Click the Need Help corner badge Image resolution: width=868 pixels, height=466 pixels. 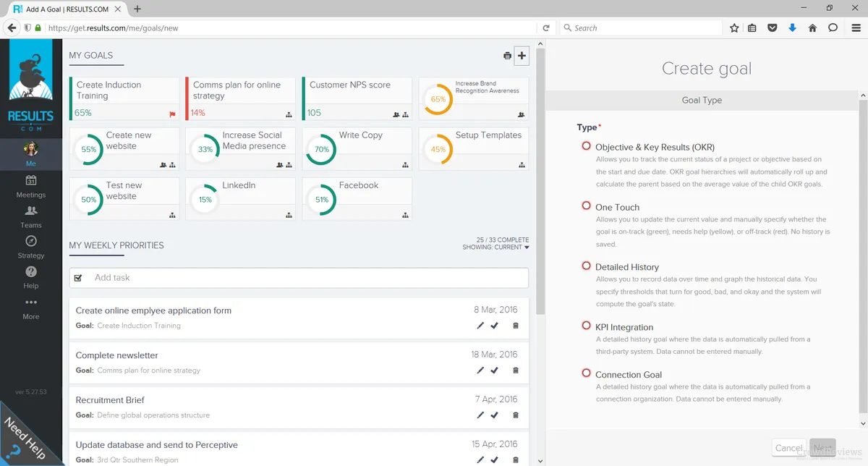25,439
